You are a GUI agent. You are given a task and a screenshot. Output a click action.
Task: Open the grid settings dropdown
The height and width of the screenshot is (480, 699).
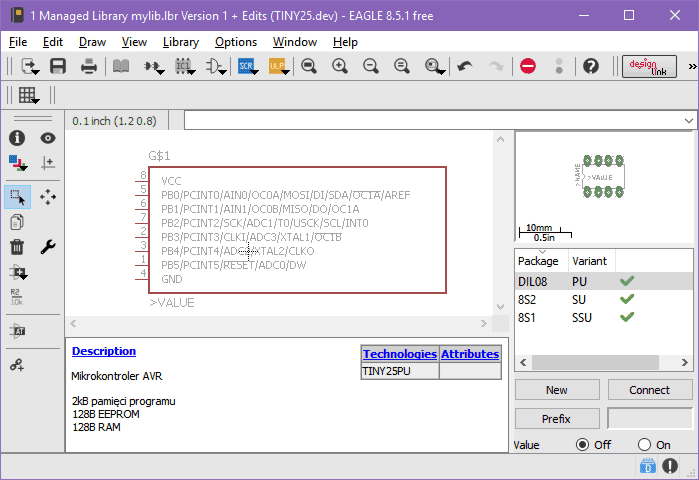(x=28, y=95)
